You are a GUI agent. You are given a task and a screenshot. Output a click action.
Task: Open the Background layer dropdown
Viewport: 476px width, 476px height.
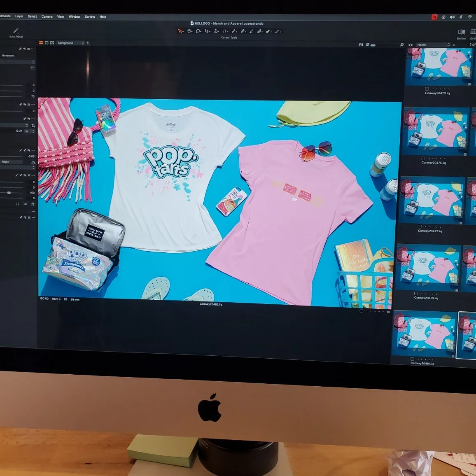(70, 43)
